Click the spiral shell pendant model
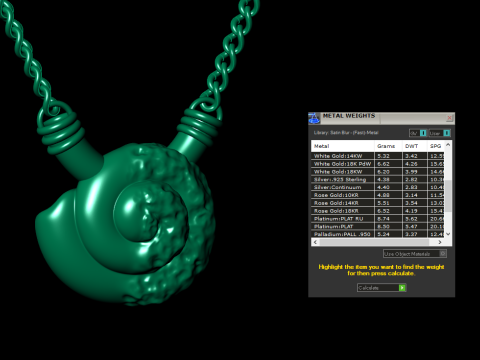 125,223
